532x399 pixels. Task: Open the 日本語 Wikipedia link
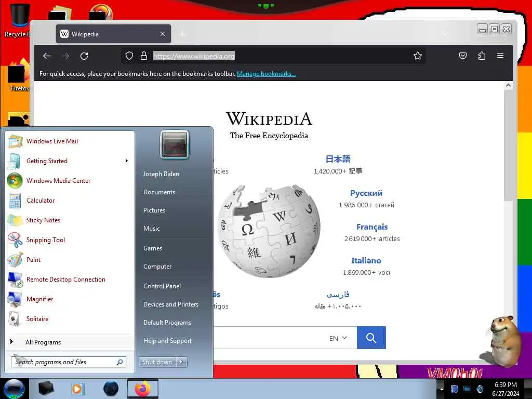tap(338, 159)
